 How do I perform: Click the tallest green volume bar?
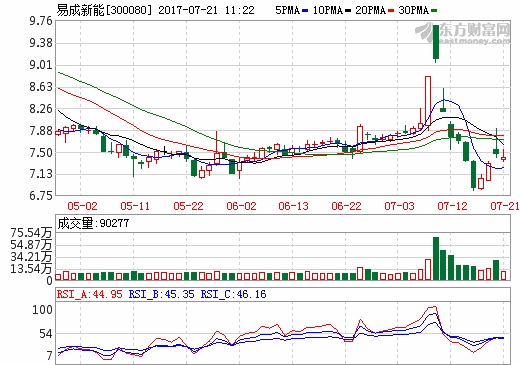[x=436, y=258]
